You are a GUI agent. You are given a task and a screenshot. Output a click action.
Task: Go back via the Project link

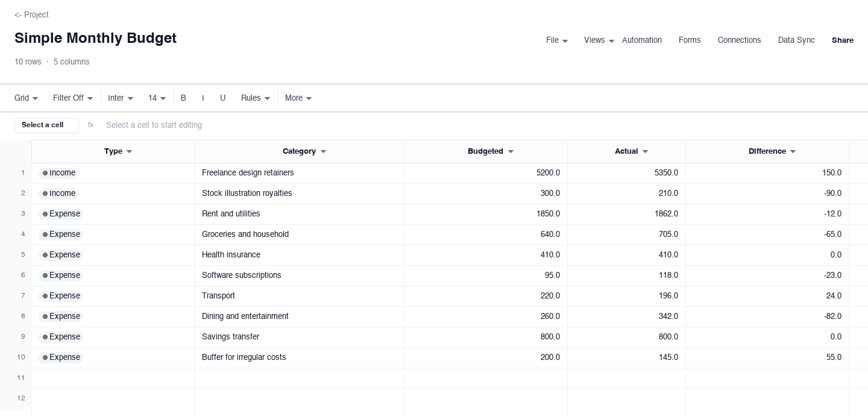pos(31,14)
